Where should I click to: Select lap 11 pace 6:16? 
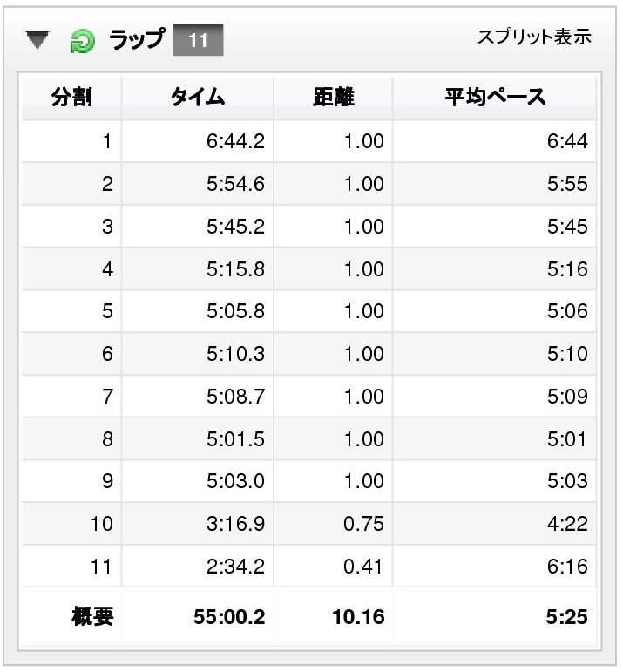(x=567, y=567)
